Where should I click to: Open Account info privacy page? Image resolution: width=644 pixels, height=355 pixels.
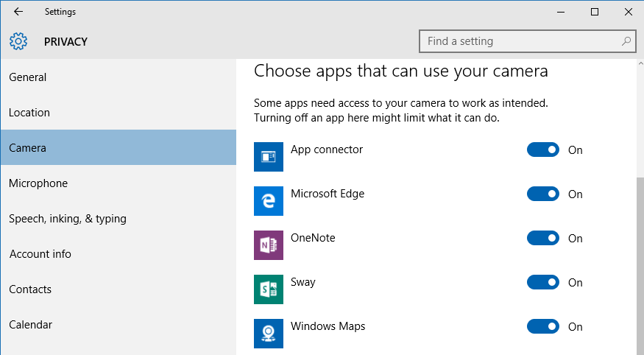(x=118, y=253)
